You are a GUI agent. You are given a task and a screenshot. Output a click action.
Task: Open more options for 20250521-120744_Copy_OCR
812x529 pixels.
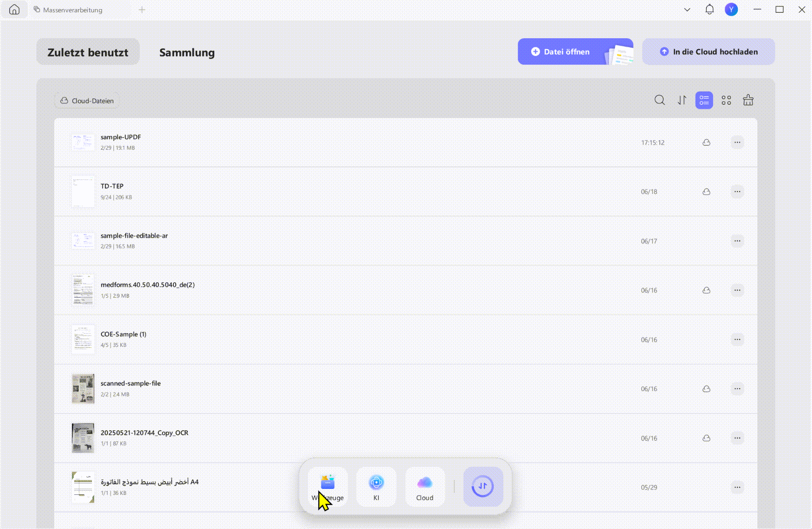pyautogui.click(x=737, y=438)
